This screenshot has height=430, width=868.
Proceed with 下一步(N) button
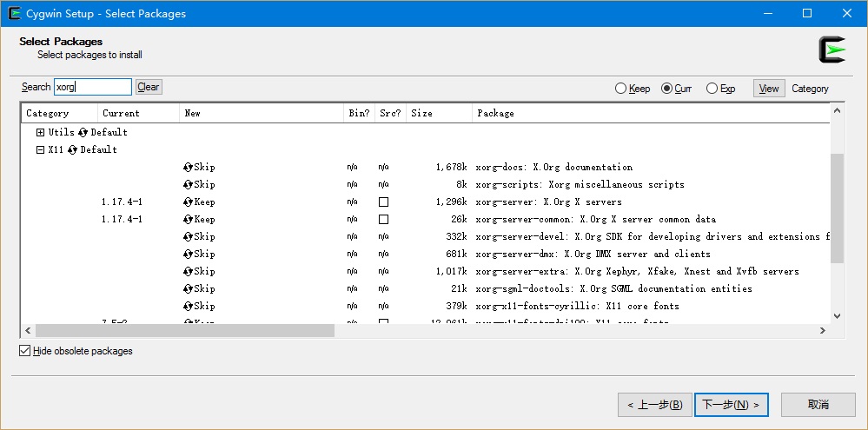click(732, 405)
